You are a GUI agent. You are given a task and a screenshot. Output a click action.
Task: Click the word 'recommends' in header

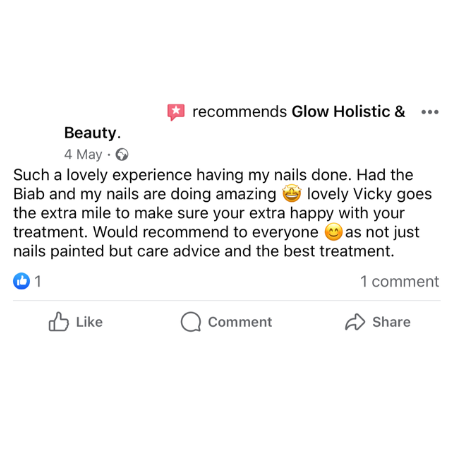[x=239, y=112]
